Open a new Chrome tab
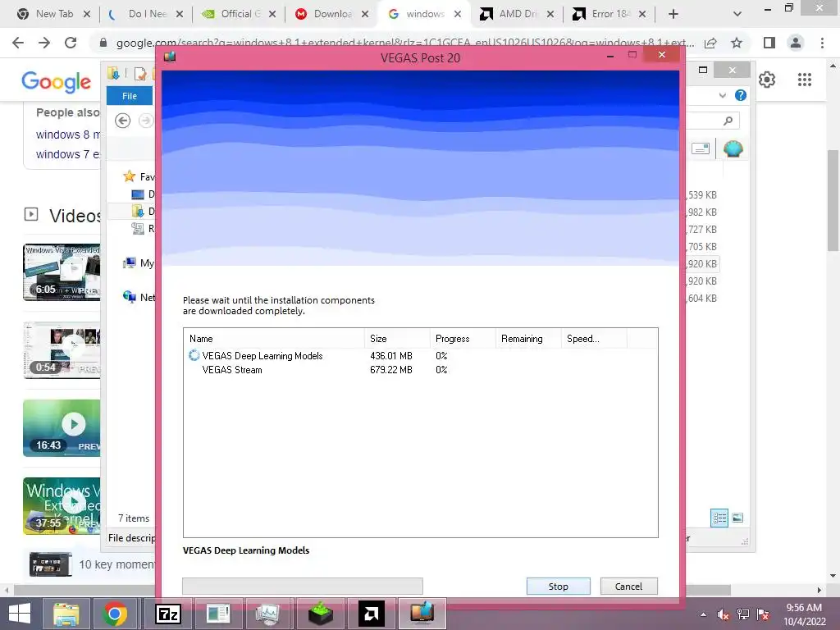The width and height of the screenshot is (840, 630). click(673, 14)
